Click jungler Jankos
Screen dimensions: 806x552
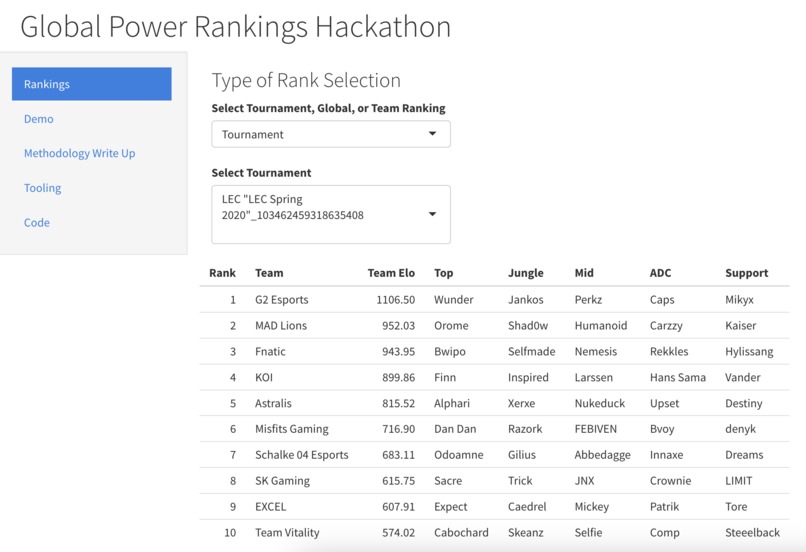pyautogui.click(x=525, y=300)
